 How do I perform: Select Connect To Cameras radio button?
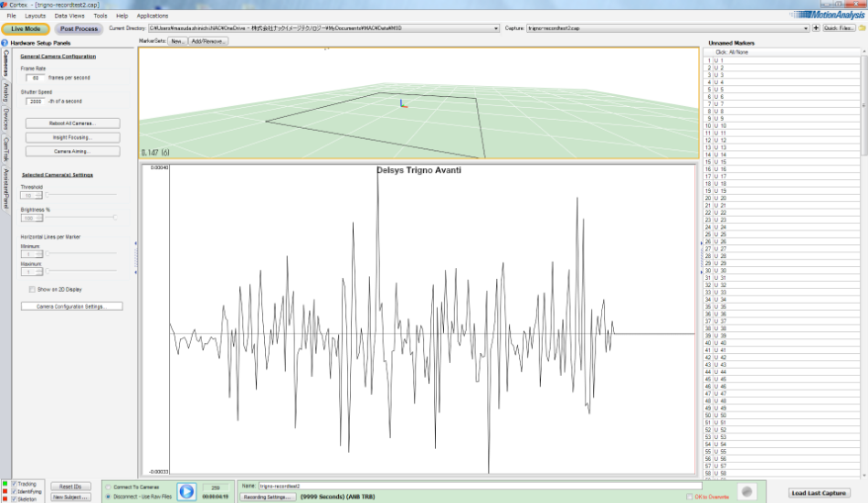(x=109, y=487)
